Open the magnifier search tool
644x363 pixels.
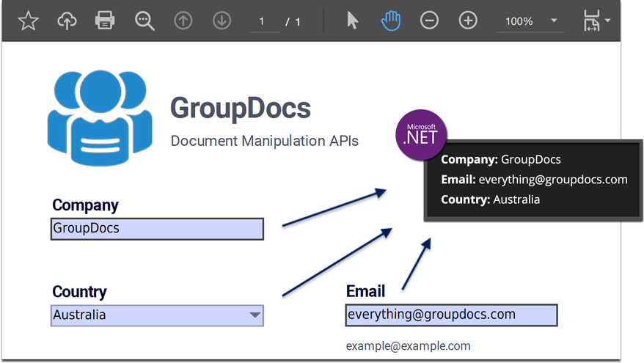coord(144,21)
